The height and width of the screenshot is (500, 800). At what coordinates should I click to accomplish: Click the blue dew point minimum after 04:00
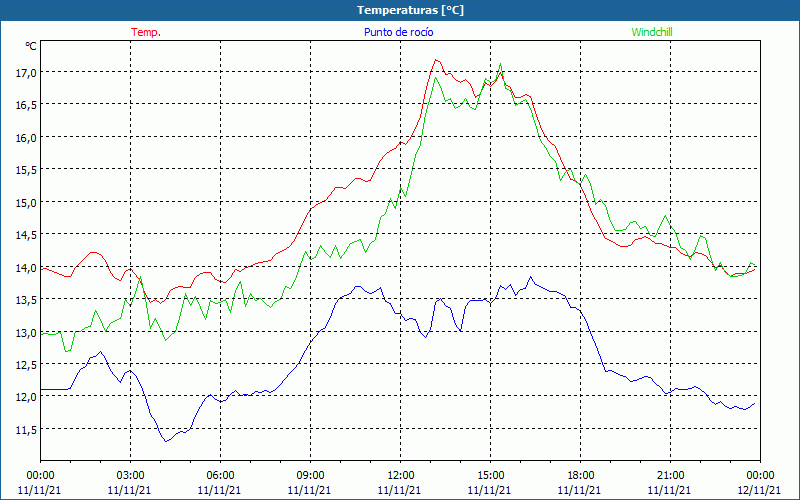coord(166,441)
